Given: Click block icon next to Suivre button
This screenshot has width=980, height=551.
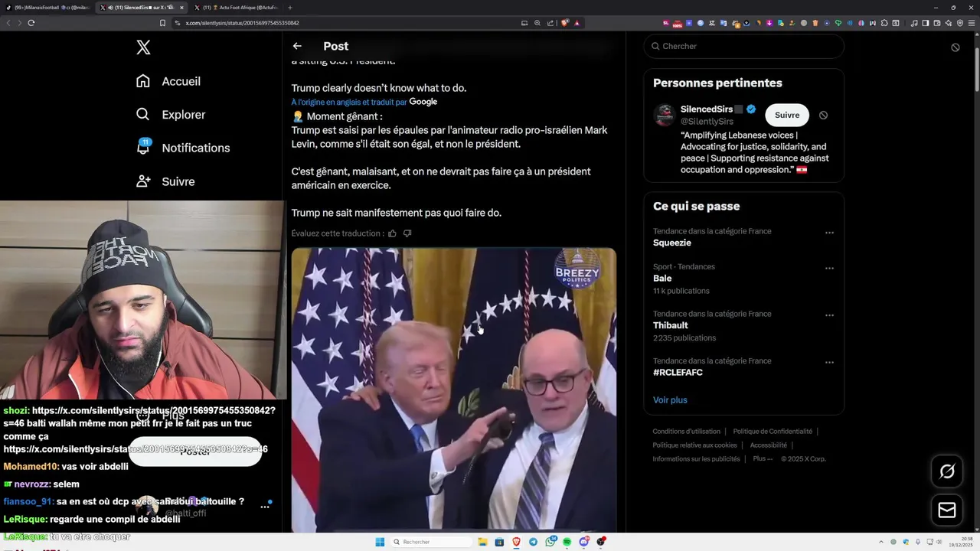Looking at the screenshot, I should coord(823,115).
